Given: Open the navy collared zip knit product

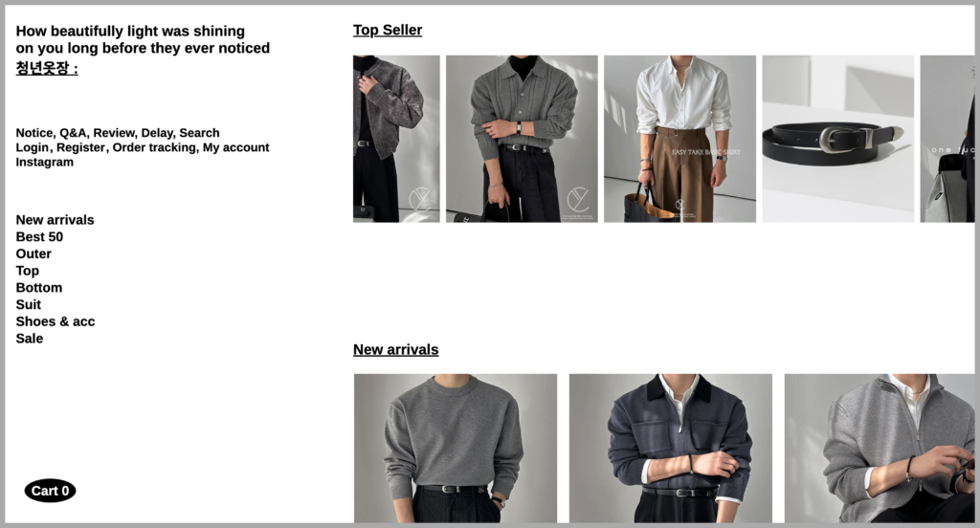Looking at the screenshot, I should click(671, 448).
